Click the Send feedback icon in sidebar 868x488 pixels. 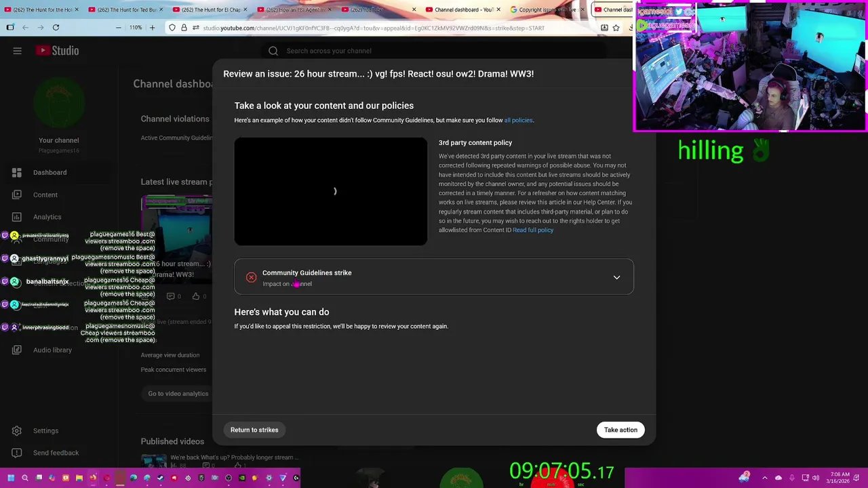(x=17, y=453)
